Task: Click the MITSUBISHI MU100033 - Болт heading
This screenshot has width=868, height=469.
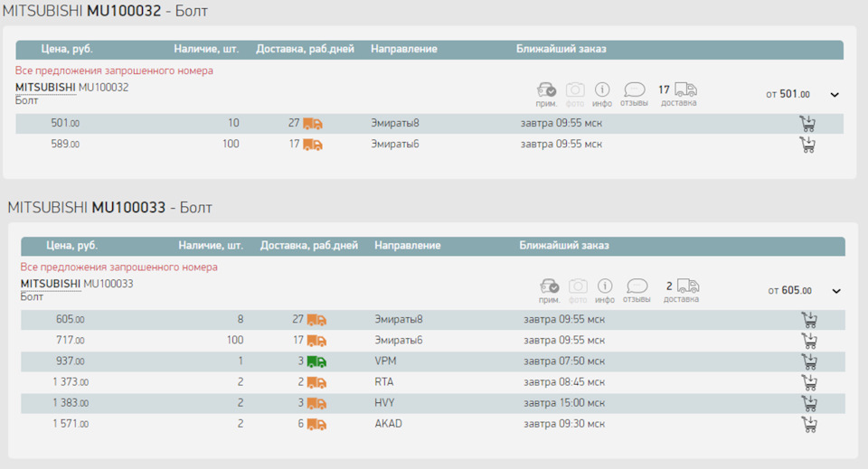Action: point(109,208)
